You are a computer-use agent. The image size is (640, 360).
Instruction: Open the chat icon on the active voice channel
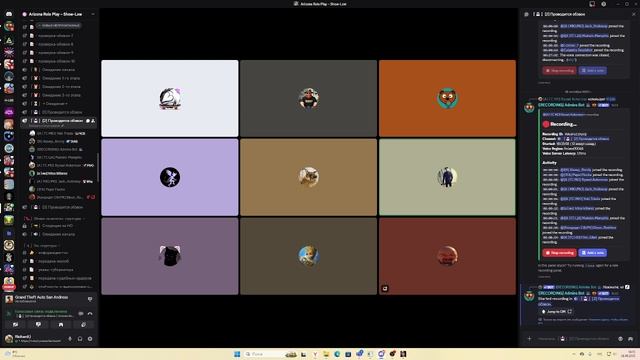pos(88,121)
